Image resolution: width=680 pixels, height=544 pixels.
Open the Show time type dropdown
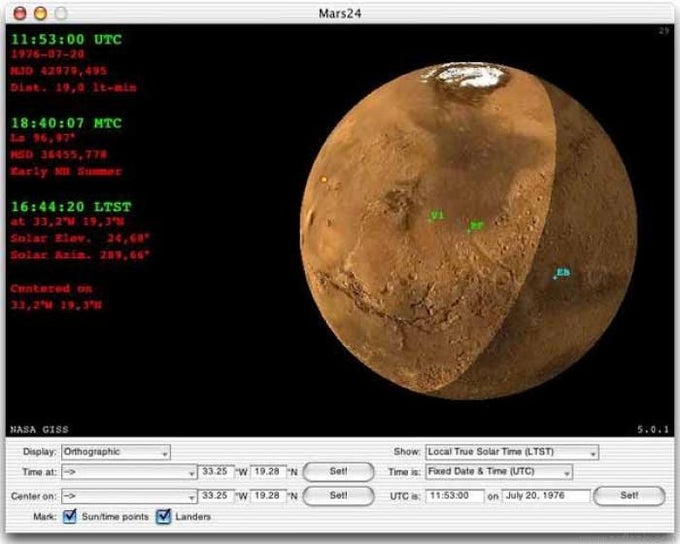(x=512, y=452)
